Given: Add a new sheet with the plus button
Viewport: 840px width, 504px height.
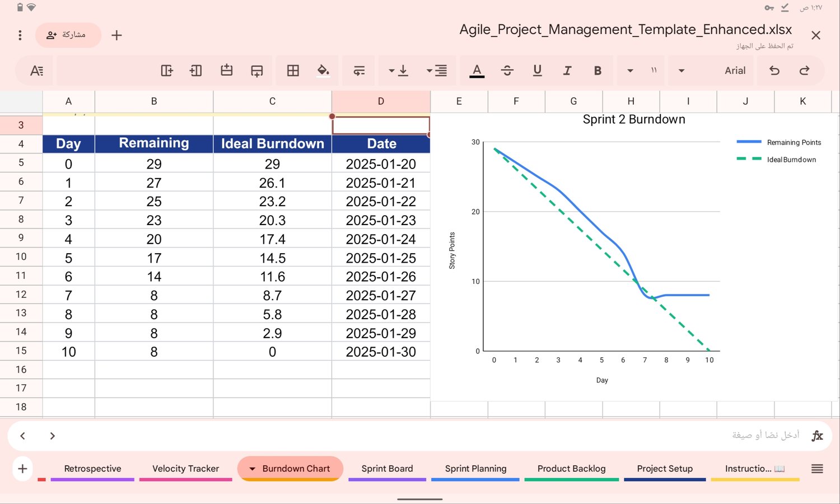Looking at the screenshot, I should [22, 469].
